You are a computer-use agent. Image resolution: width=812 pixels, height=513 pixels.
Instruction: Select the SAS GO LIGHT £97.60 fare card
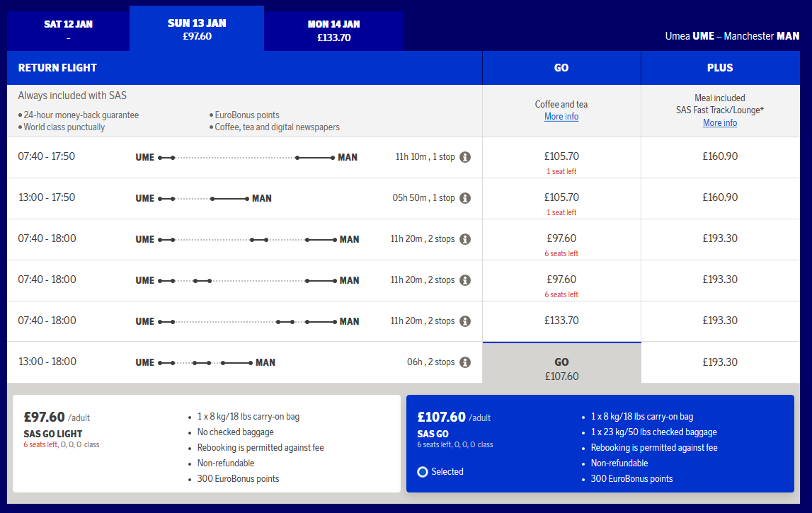(x=207, y=444)
